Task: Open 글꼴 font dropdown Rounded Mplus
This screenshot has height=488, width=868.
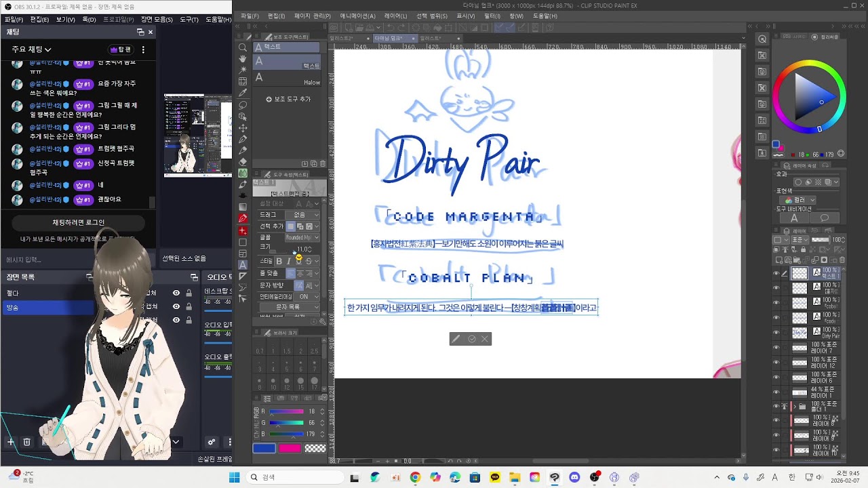Action: tap(302, 237)
